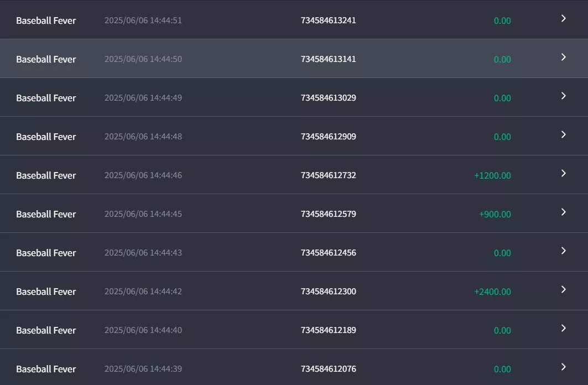Click bet ID 734584612300

point(328,292)
